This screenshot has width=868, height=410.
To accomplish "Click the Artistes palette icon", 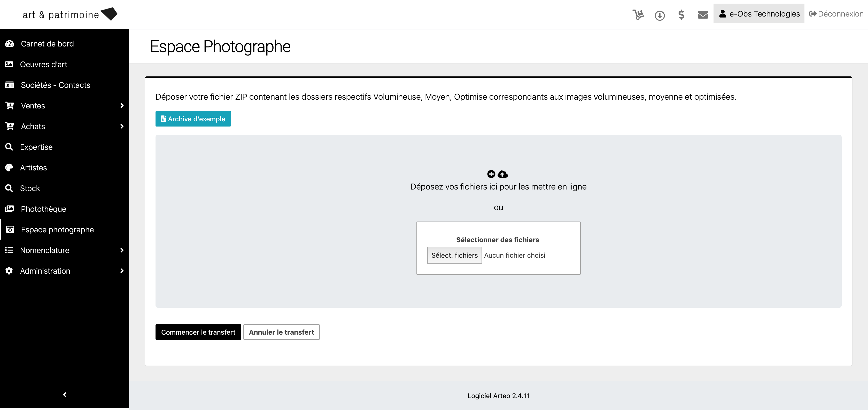I will tap(9, 168).
